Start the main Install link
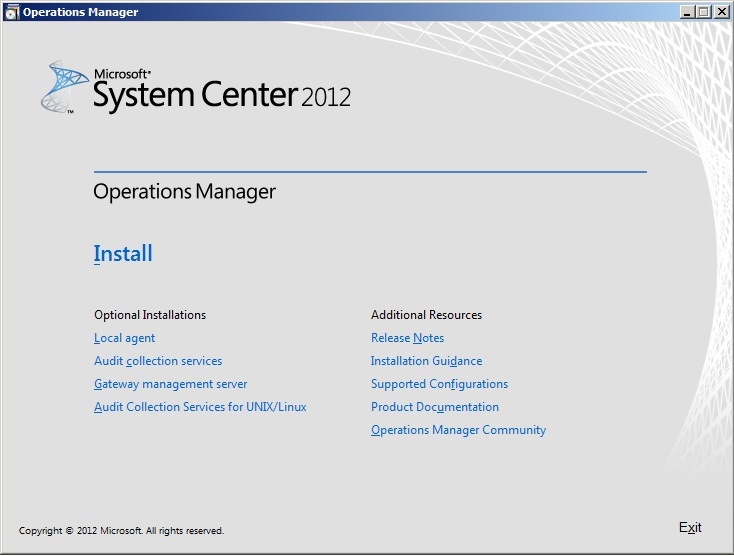Viewport: 734px width, 556px height. point(123,254)
